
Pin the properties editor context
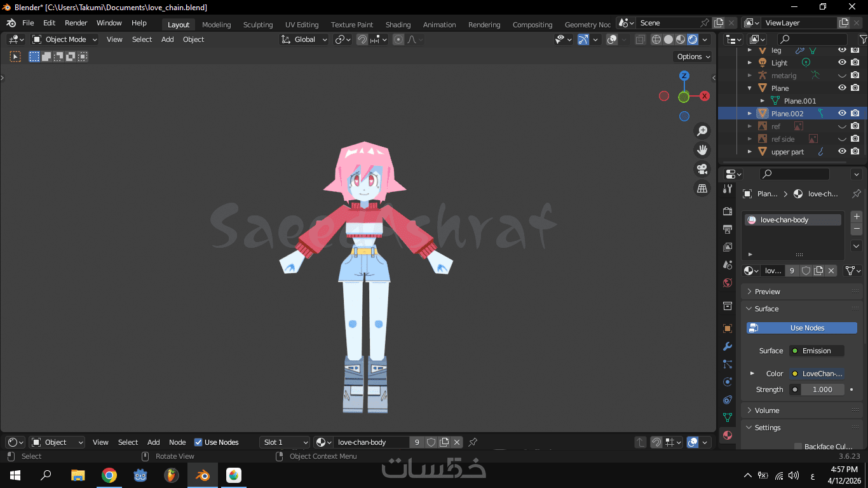tap(856, 194)
